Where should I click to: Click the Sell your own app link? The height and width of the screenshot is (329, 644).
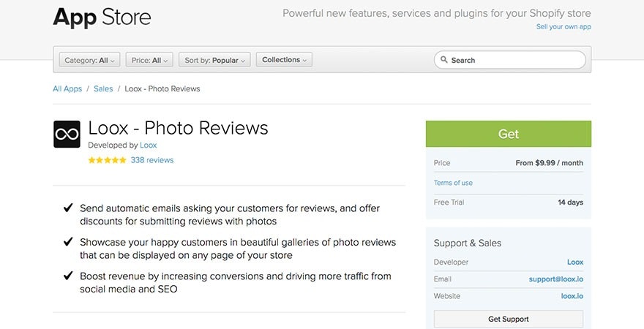click(x=563, y=27)
